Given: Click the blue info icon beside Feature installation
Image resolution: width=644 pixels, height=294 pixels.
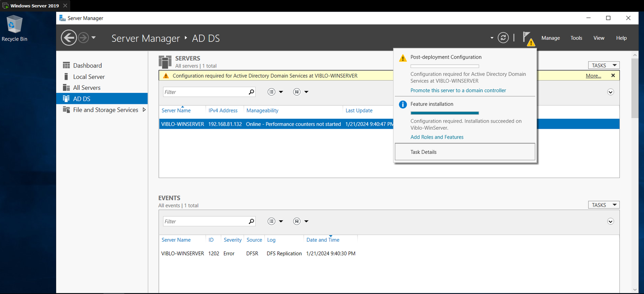Looking at the screenshot, I should (x=403, y=104).
